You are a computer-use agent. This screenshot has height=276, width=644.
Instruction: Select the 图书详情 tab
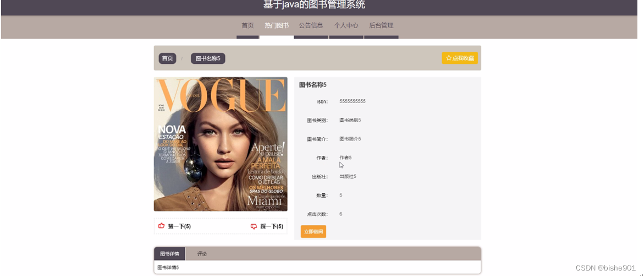click(x=169, y=254)
